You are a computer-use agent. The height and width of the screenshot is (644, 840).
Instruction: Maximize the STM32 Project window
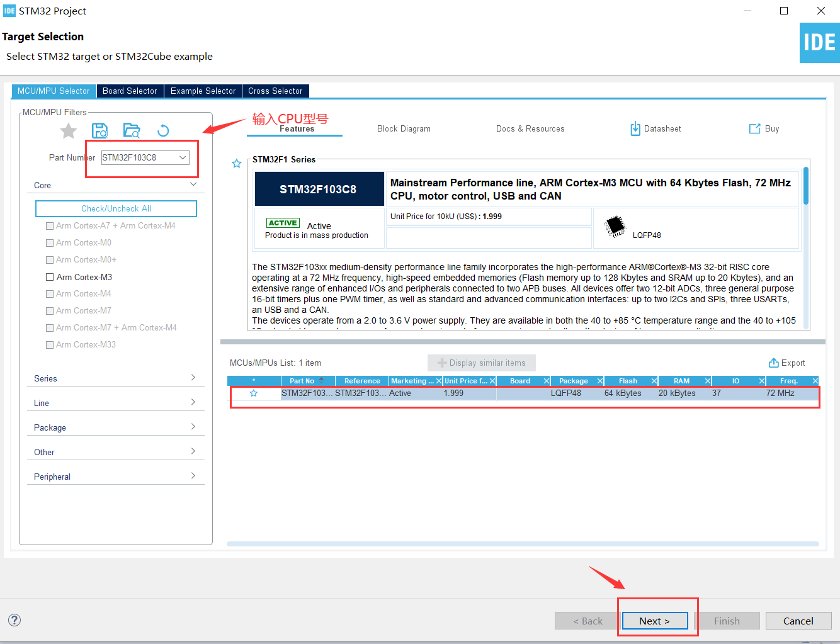pyautogui.click(x=784, y=11)
